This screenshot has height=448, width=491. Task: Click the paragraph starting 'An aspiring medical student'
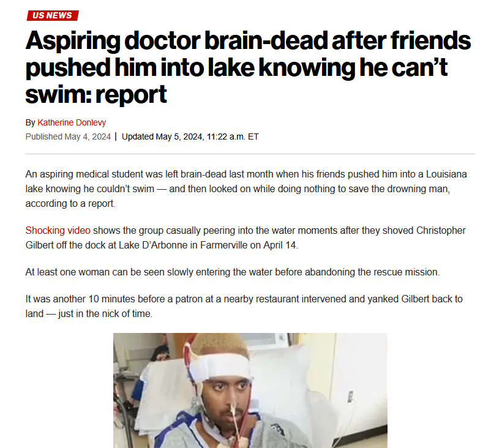coord(246,189)
